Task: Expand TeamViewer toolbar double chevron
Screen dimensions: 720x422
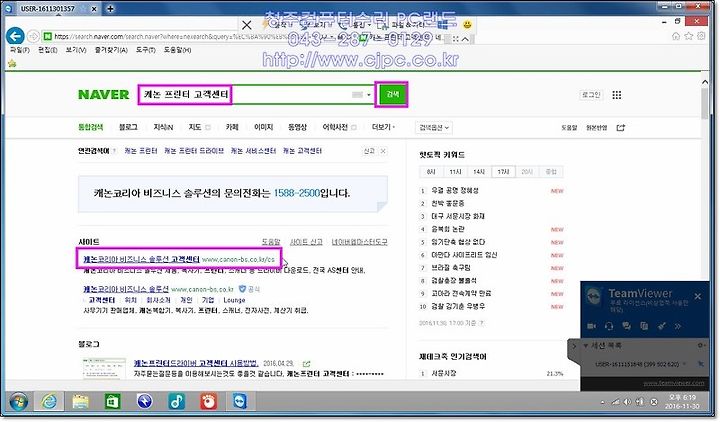Action: tap(678, 326)
